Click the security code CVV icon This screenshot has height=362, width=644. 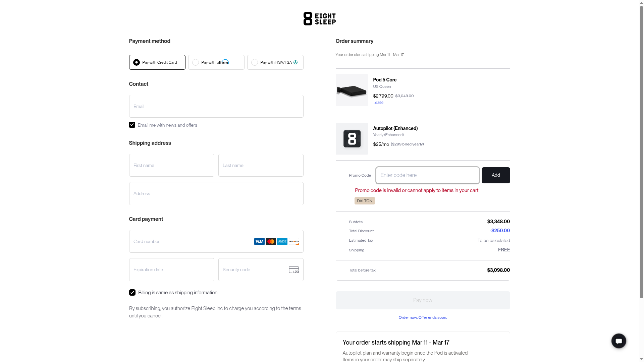click(294, 270)
